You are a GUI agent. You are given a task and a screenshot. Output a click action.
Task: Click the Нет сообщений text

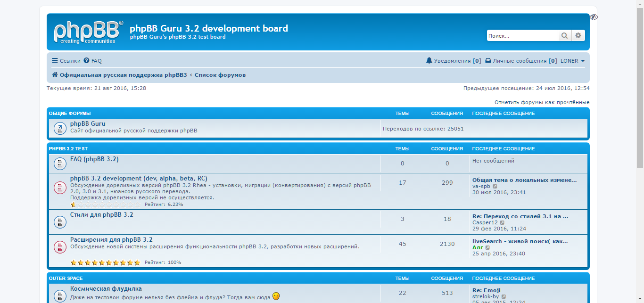[x=493, y=161]
